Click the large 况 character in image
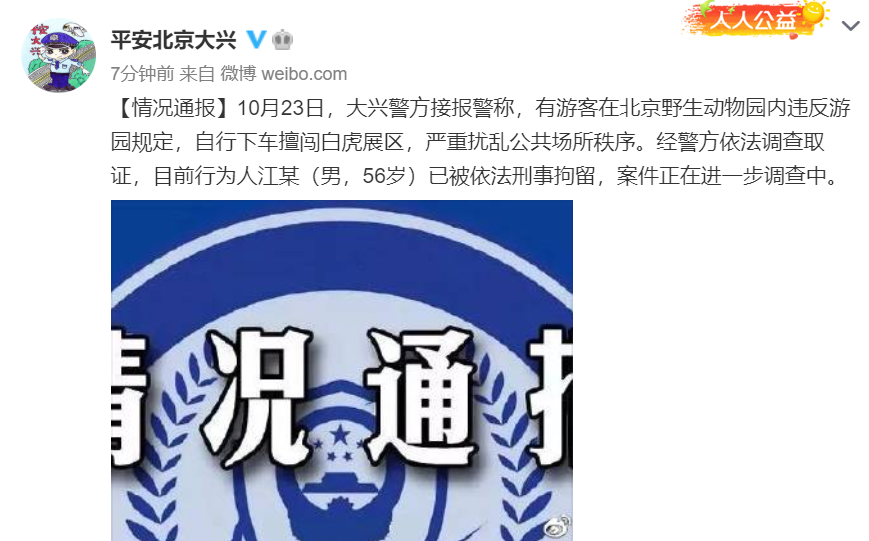Image resolution: width=869 pixels, height=541 pixels. coord(256,397)
